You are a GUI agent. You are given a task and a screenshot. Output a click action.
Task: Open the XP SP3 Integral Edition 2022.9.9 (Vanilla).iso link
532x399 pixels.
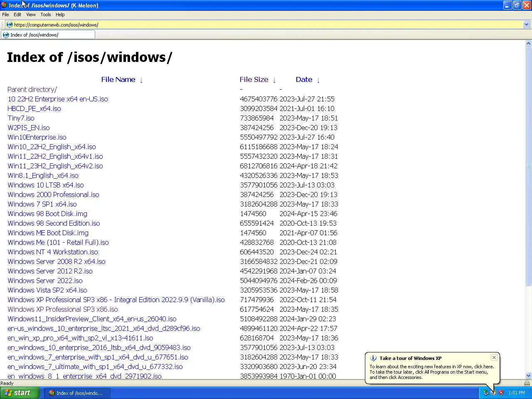(116, 300)
